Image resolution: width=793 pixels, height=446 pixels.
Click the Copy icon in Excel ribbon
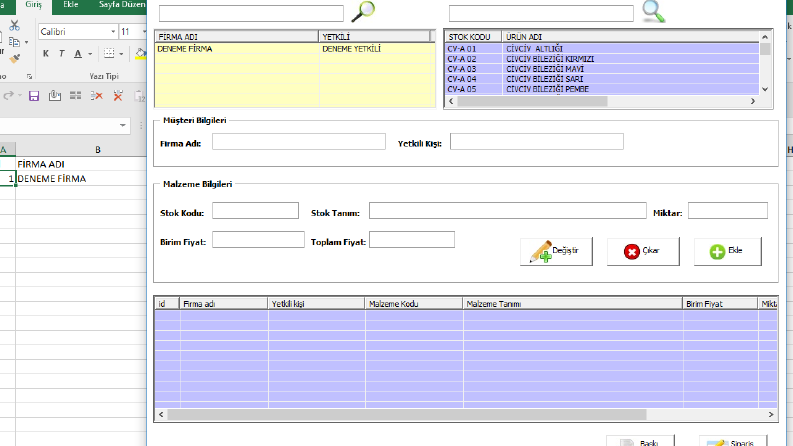point(14,42)
